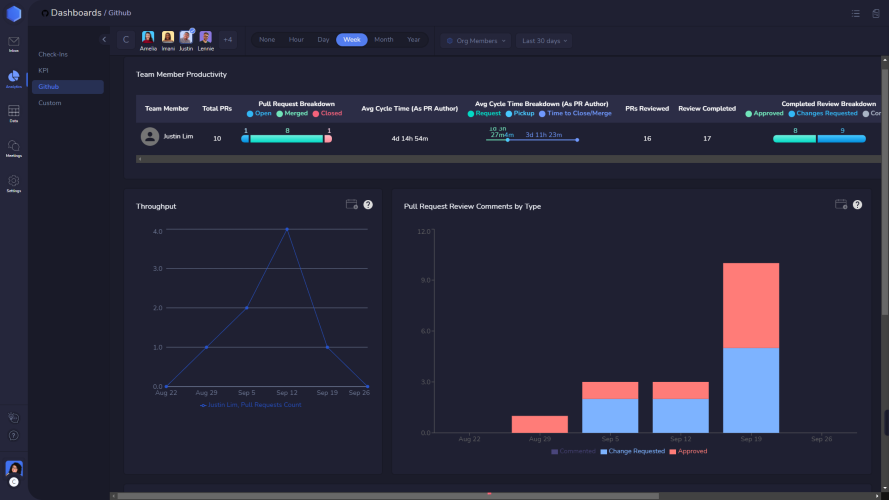Open the Throughput chart help icon
This screenshot has height=500, width=889.
pyautogui.click(x=368, y=205)
